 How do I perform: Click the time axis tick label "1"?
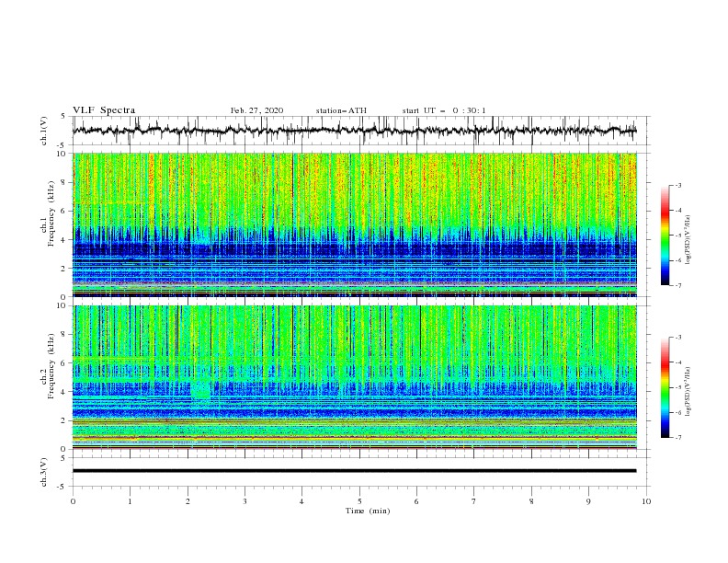click(x=130, y=501)
